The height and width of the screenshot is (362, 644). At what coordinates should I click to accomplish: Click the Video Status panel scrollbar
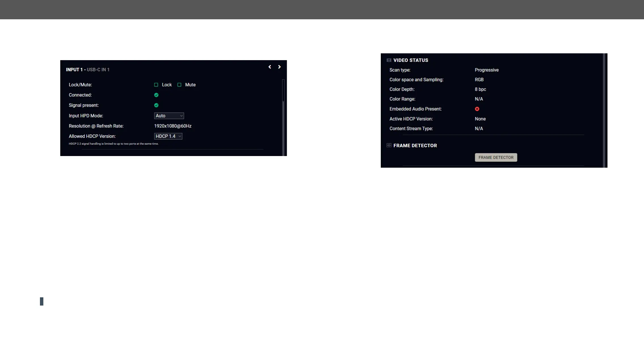[604, 110]
